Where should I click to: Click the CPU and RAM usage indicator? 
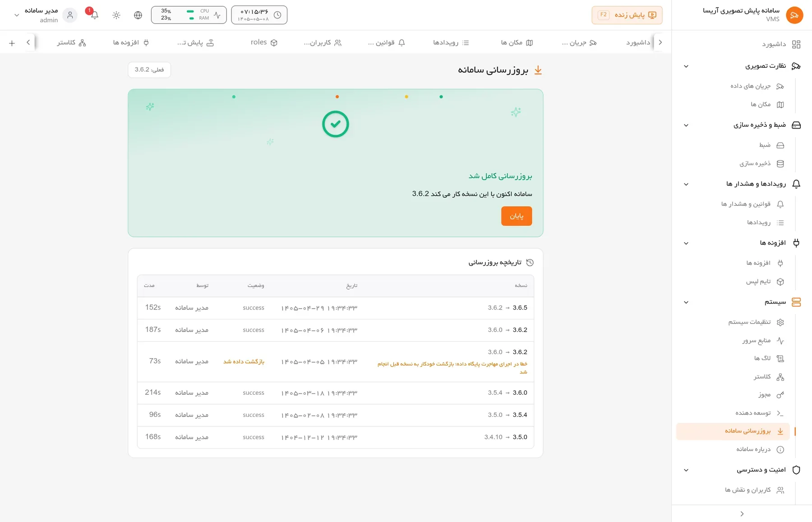point(189,15)
